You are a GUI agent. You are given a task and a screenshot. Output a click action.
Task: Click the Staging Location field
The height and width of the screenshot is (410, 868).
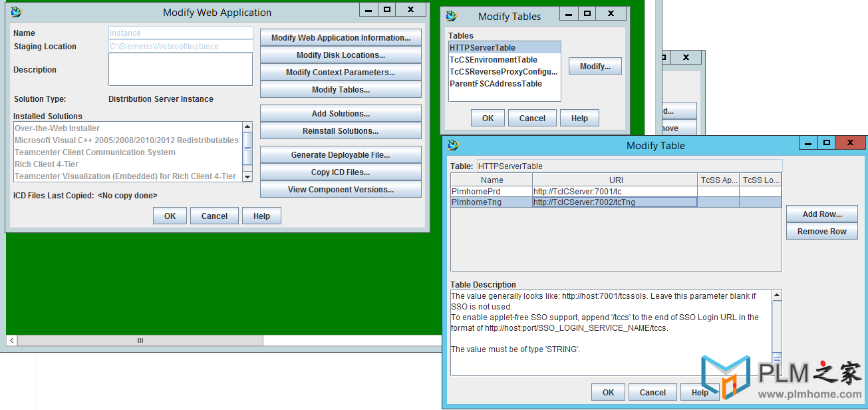[180, 47]
